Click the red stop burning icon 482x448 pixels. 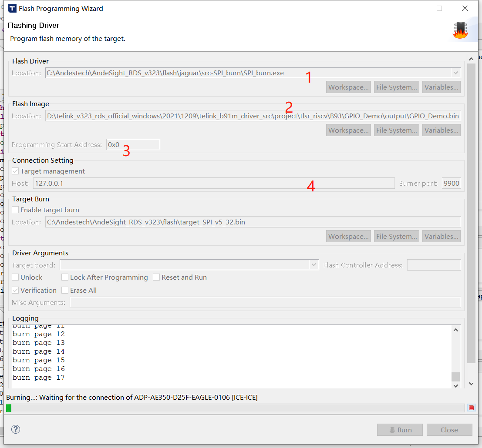(x=471, y=408)
